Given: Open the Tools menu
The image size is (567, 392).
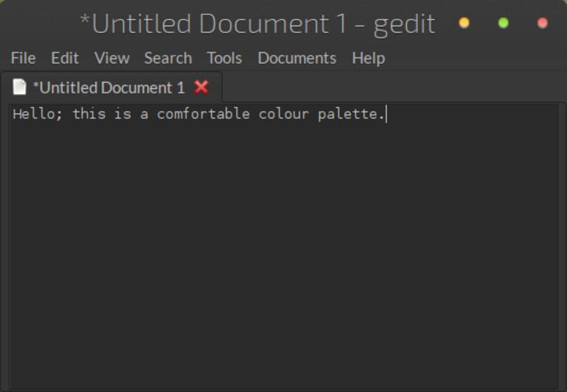Looking at the screenshot, I should (224, 58).
